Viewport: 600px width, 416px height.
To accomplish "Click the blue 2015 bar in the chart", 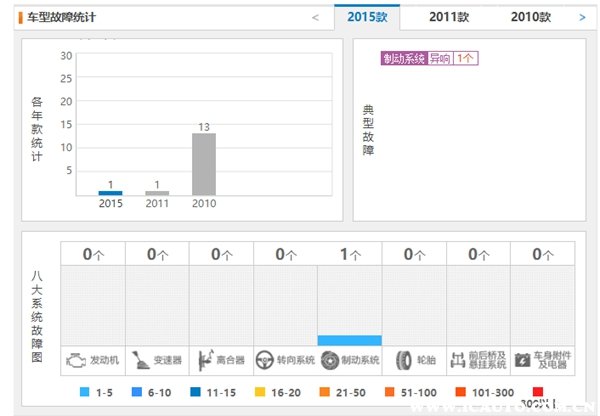I will click(111, 192).
